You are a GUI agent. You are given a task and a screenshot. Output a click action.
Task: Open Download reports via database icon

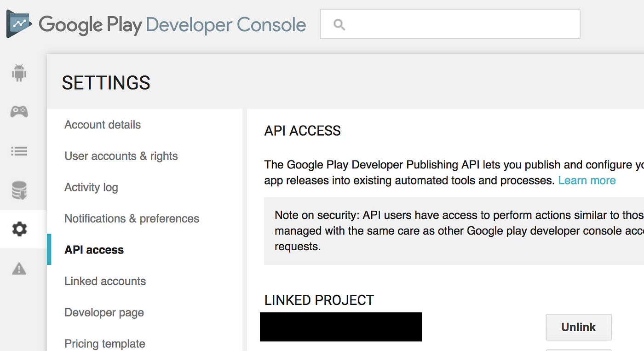click(19, 190)
